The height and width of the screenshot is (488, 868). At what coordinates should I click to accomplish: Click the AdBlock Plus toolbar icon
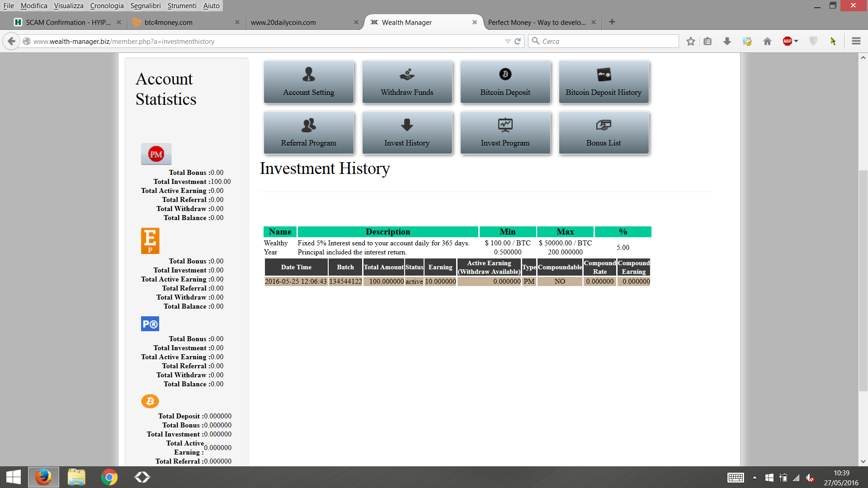tap(787, 41)
